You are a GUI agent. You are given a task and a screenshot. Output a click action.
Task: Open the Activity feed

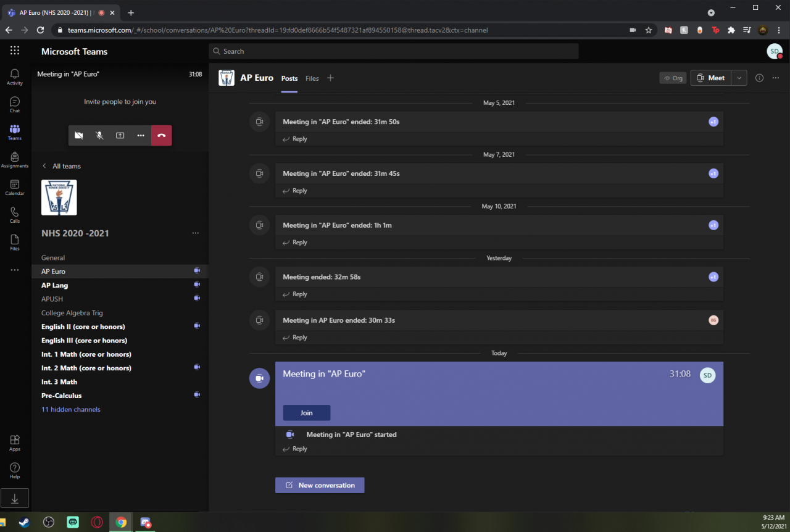pos(15,77)
